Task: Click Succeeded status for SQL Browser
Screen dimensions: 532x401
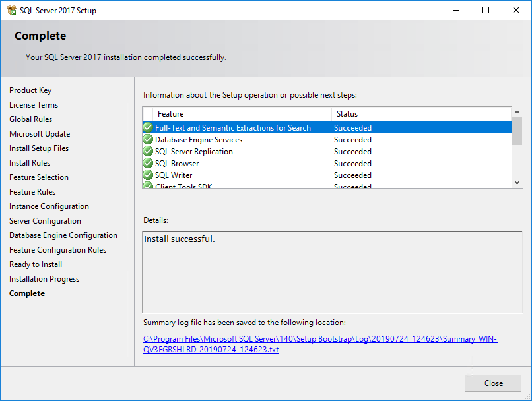Action: click(352, 163)
